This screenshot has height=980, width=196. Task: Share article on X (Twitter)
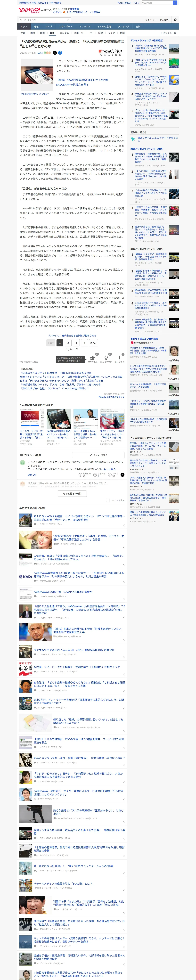pyautogui.click(x=55, y=53)
